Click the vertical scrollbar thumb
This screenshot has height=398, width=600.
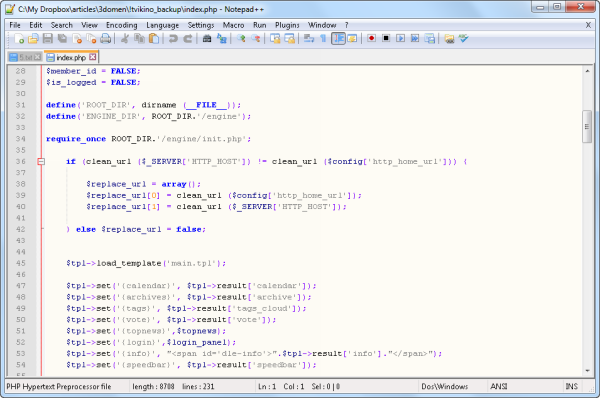[587, 127]
